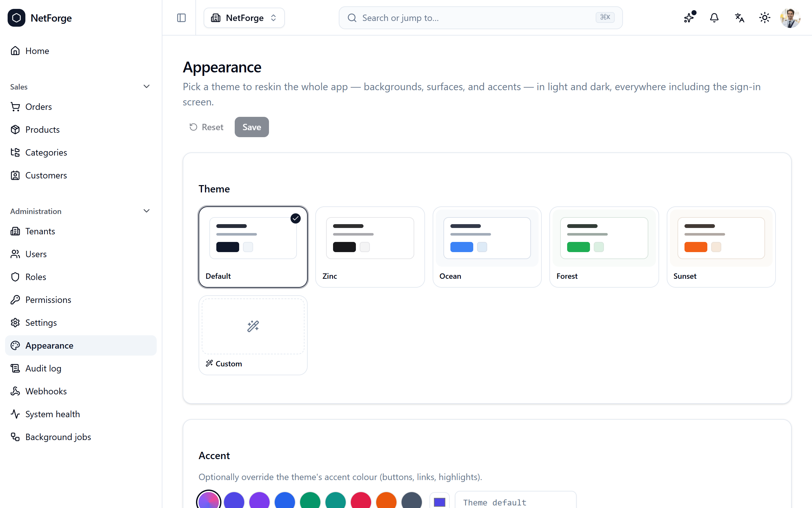The width and height of the screenshot is (812, 508).
Task: Select the Ocean theme card
Action: (x=487, y=247)
